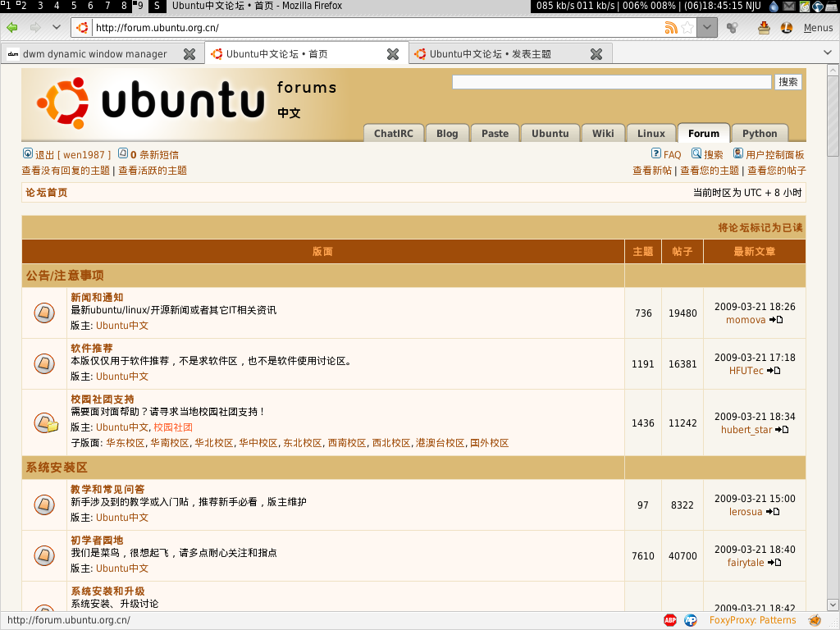Click the Adblock Plus status bar icon
Image resolution: width=840 pixels, height=630 pixels.
point(670,620)
